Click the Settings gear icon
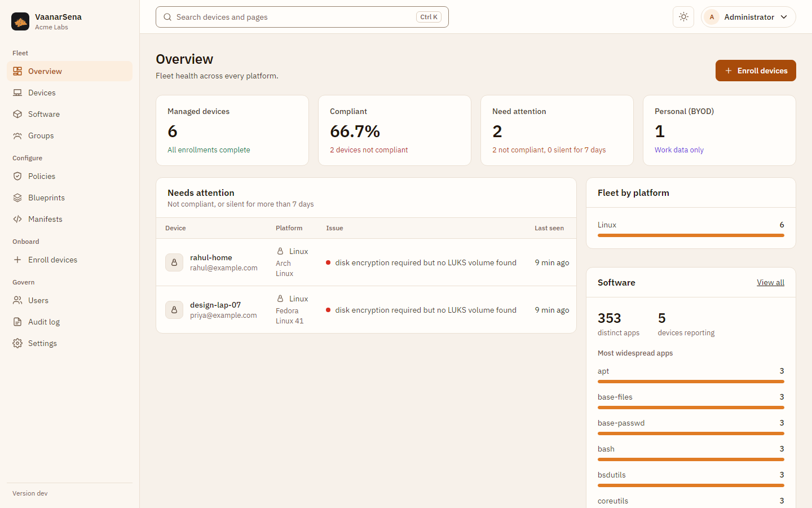Image resolution: width=812 pixels, height=508 pixels. (17, 343)
